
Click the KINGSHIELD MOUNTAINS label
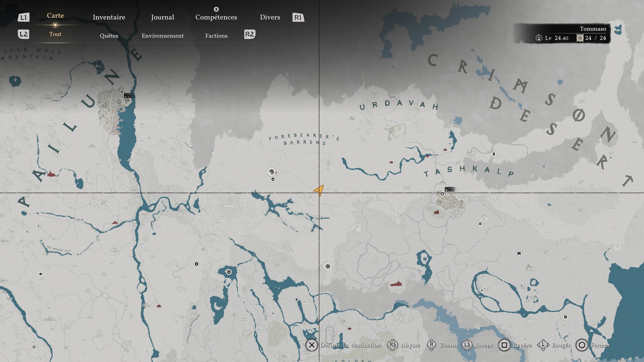(x=193, y=329)
